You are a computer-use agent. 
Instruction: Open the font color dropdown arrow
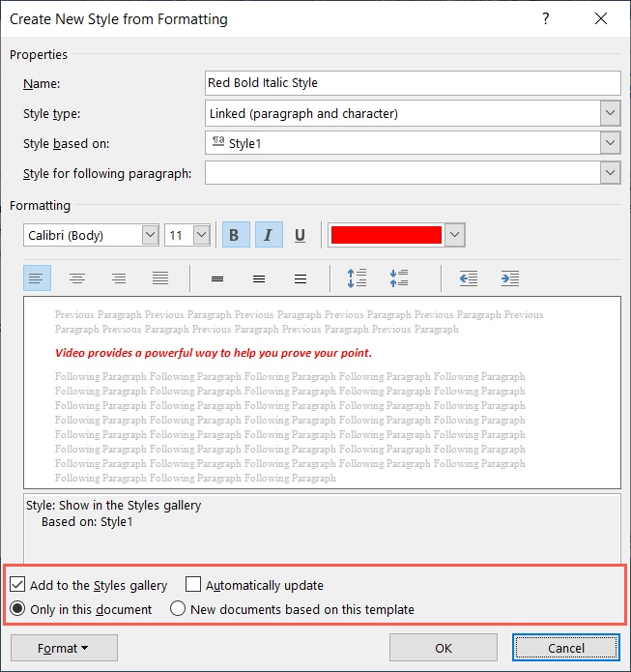pyautogui.click(x=454, y=235)
